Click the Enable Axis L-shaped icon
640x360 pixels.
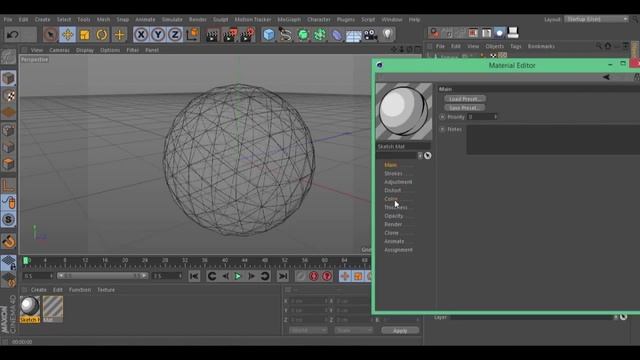pyautogui.click(x=8, y=186)
